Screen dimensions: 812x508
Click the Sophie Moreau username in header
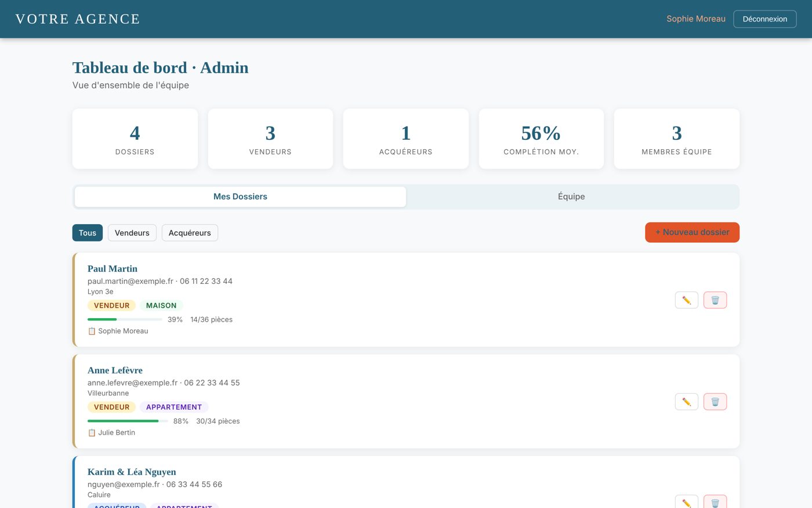point(696,19)
